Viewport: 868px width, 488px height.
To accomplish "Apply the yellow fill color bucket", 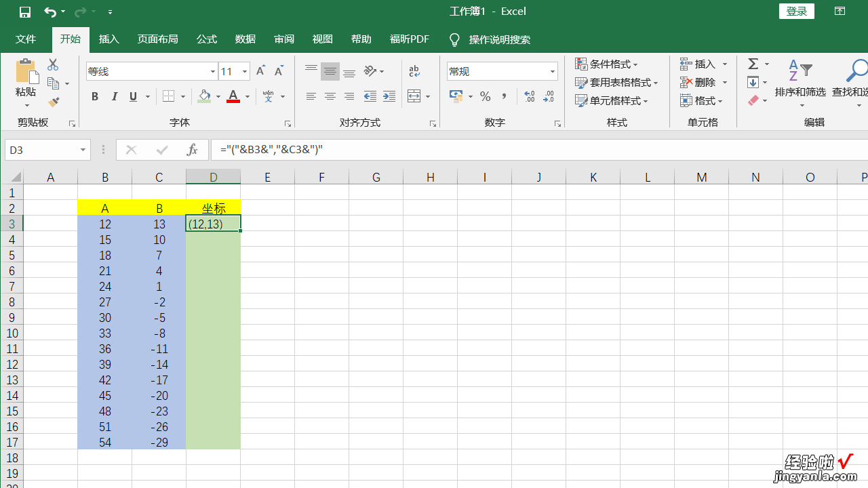I will click(204, 97).
